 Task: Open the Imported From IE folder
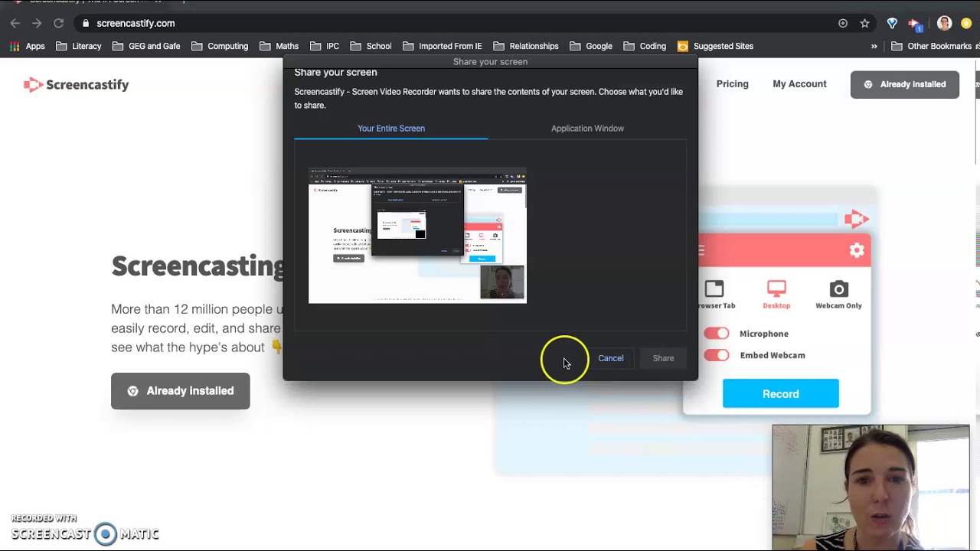point(443,46)
